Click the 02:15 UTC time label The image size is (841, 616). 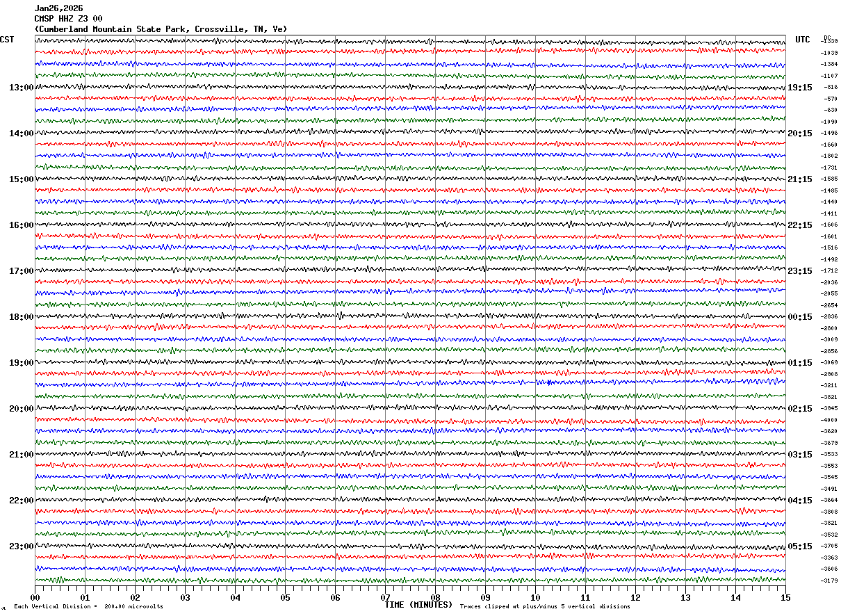point(800,409)
